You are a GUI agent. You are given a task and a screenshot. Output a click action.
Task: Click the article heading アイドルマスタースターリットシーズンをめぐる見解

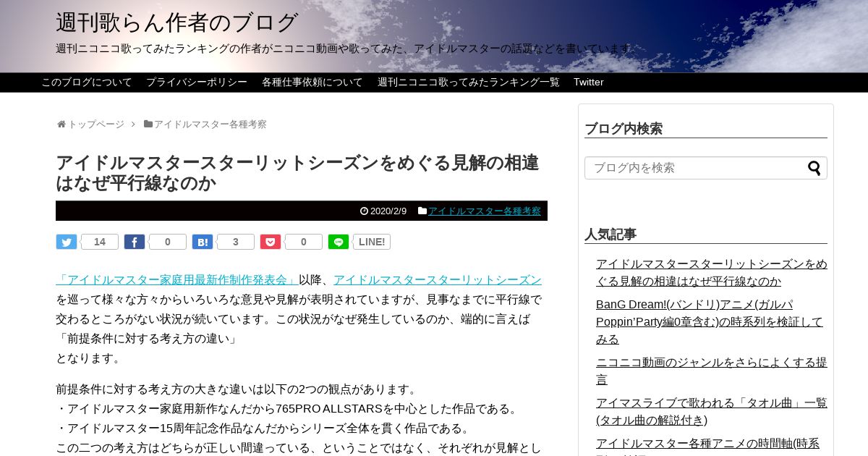297,172
